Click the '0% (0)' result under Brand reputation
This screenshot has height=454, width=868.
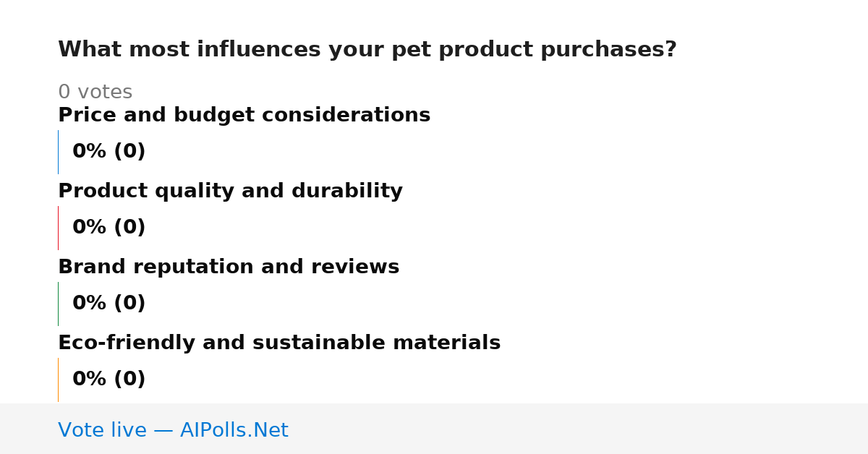(x=109, y=304)
